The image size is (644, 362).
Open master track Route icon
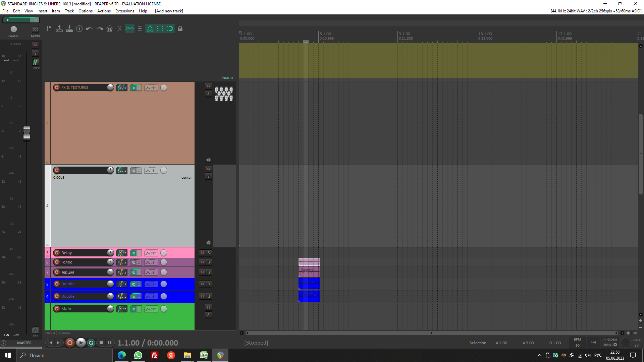point(35,63)
